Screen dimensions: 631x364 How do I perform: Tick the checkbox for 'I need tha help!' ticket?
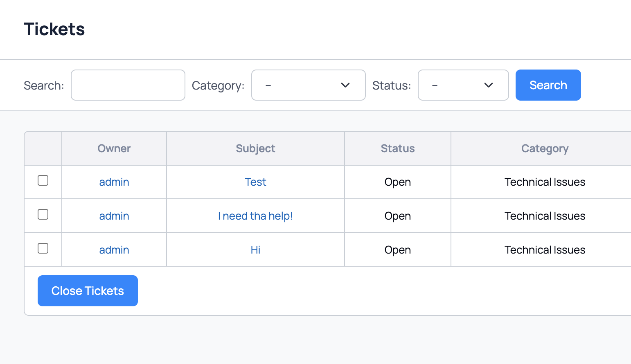(43, 214)
